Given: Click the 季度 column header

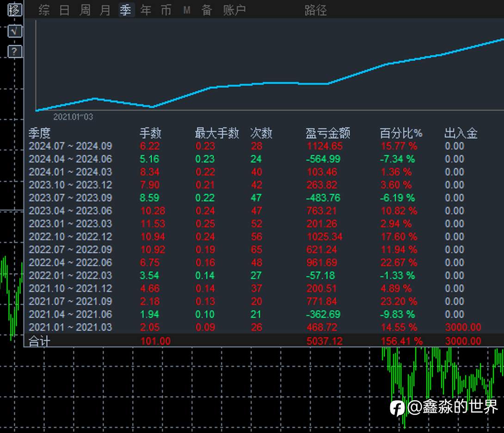Looking at the screenshot, I should tap(40, 133).
